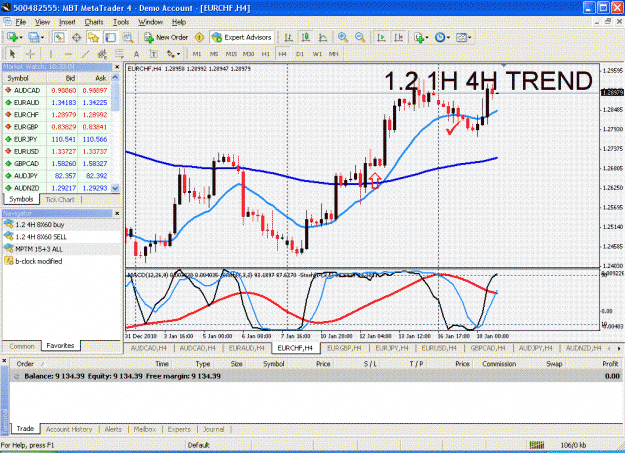The image size is (625, 453).
Task: Toggle the Navigator star folder icon
Action: (x=93, y=37)
